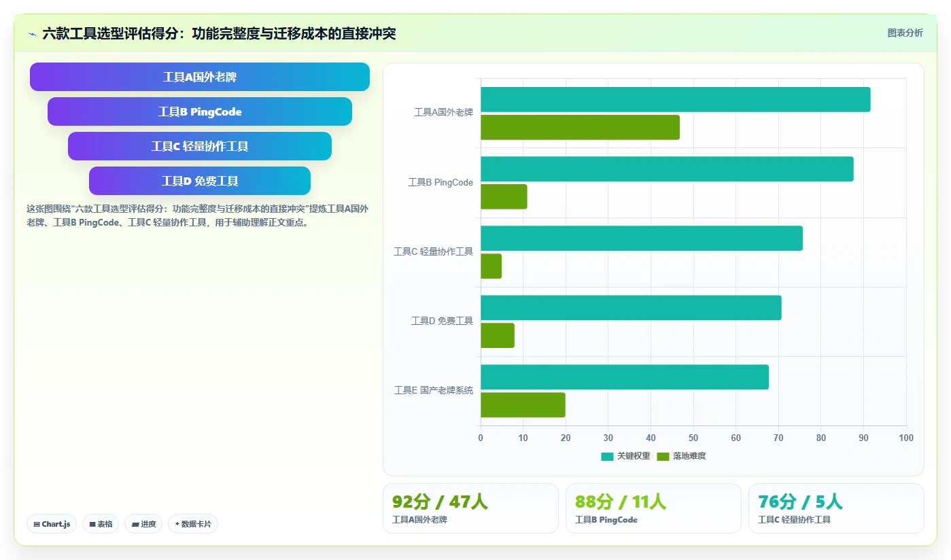Click the x-axis tick label 50

pos(693,438)
